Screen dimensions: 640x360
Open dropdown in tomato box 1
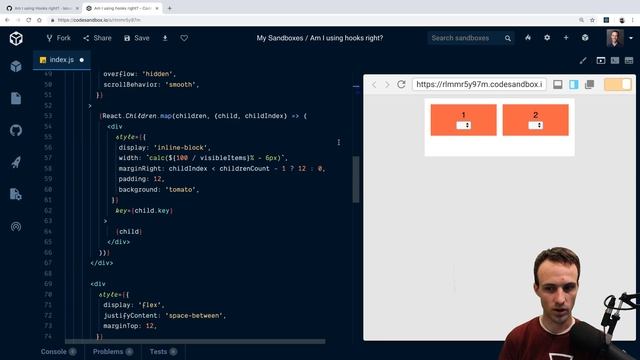[x=464, y=125]
